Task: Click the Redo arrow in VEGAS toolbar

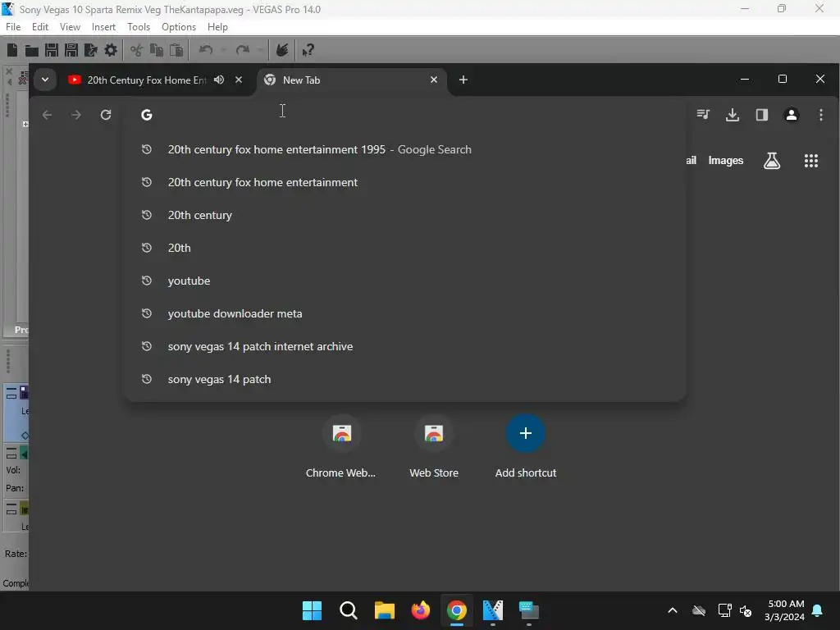Action: coord(243,50)
